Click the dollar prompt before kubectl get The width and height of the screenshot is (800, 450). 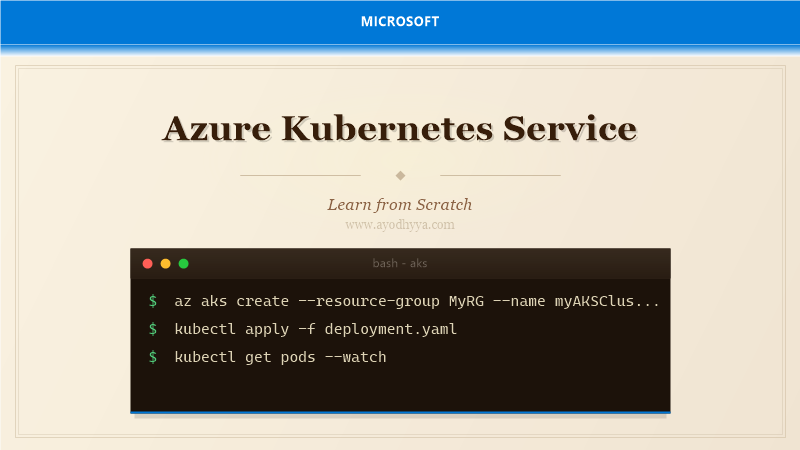(153, 357)
